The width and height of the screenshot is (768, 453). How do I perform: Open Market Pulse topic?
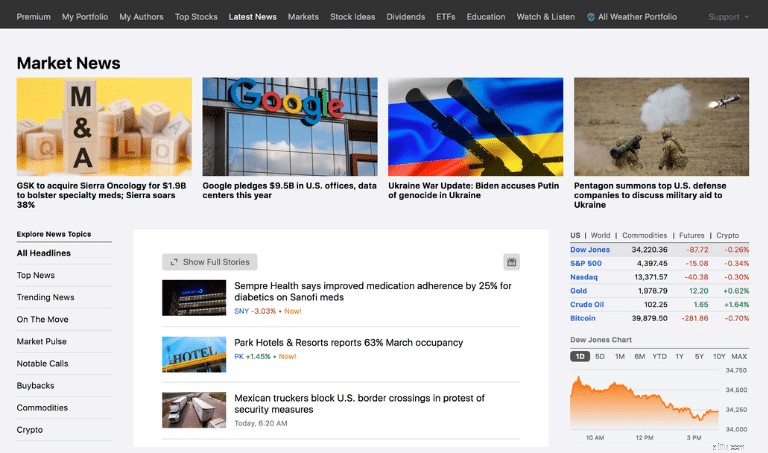[42, 341]
